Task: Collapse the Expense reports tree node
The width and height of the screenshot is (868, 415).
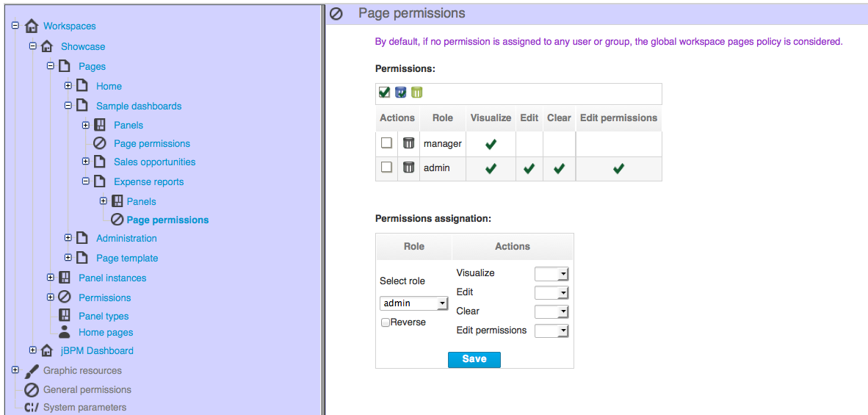Action: point(85,181)
